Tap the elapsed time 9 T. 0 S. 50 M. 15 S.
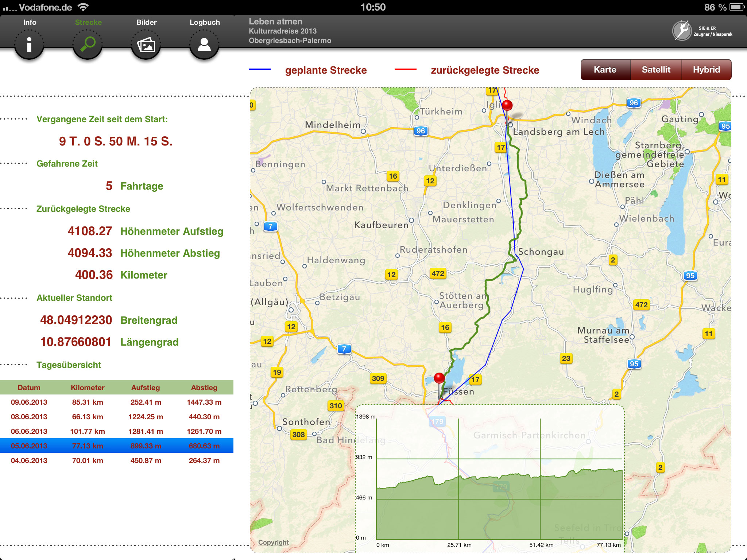 coord(116,141)
